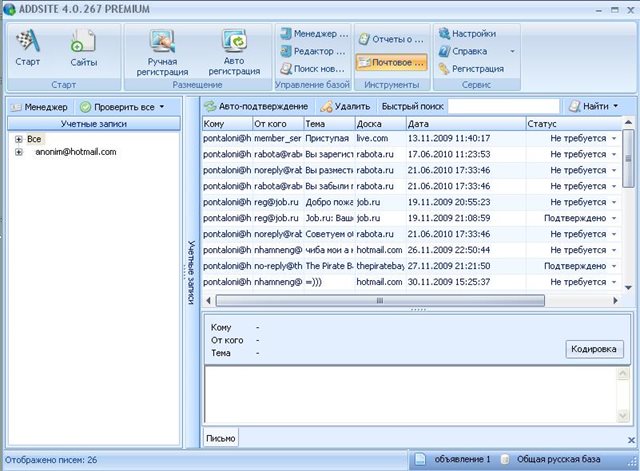640x471 pixels.
Task: Click the message body scroll down arrow
Action: tap(623, 416)
